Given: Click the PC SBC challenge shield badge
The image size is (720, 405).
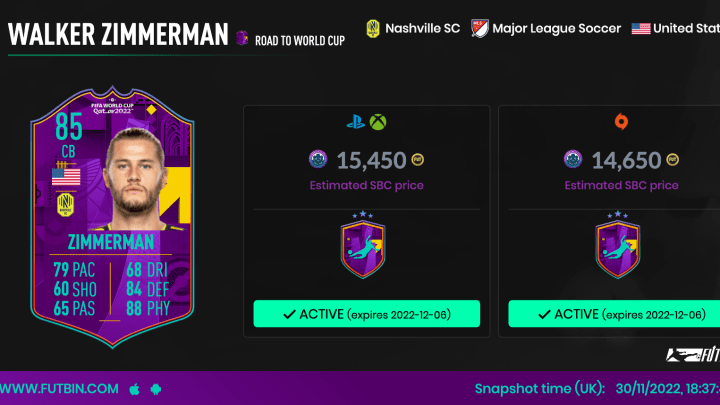Looking at the screenshot, I should tap(618, 246).
